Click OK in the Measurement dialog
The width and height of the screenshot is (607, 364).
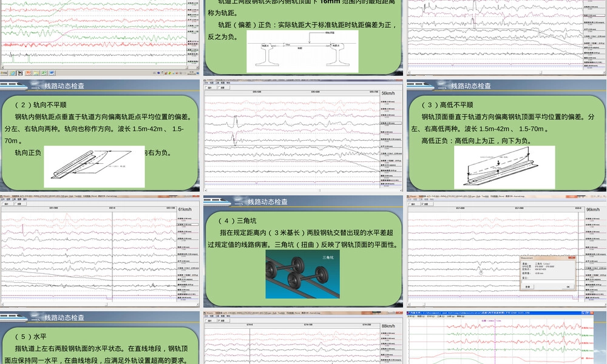click(568, 286)
